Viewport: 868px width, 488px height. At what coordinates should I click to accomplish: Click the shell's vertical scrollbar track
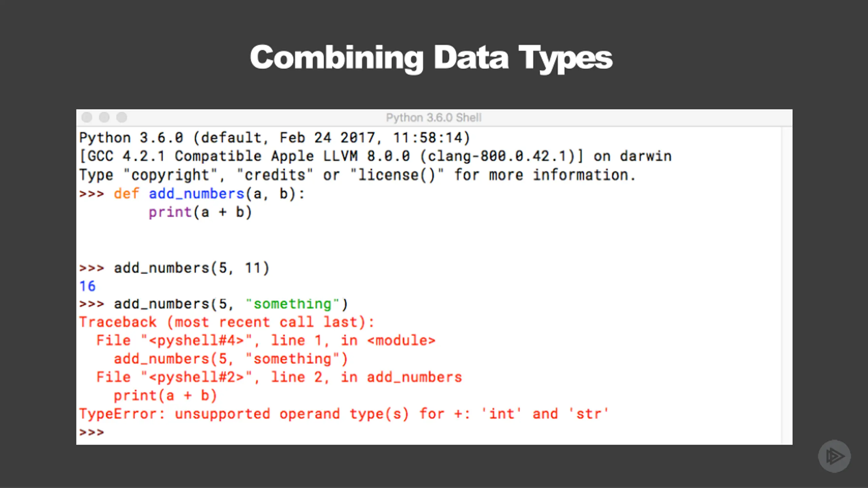coord(787,286)
